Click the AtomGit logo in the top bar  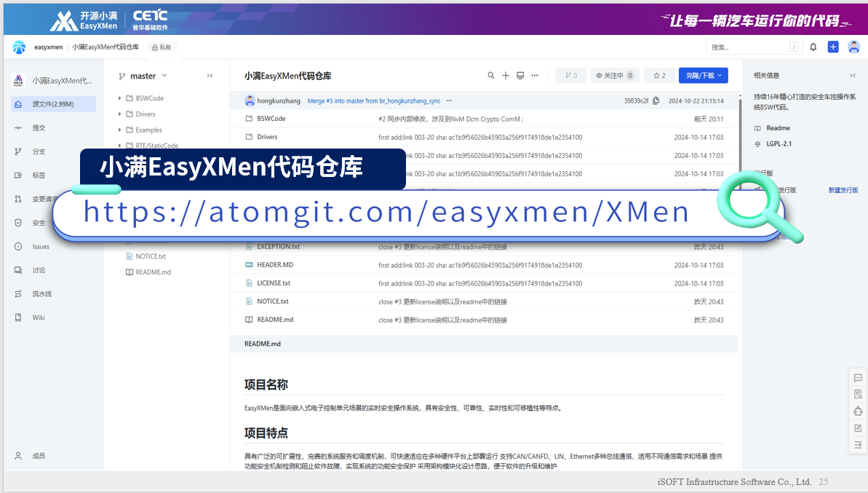coord(20,47)
